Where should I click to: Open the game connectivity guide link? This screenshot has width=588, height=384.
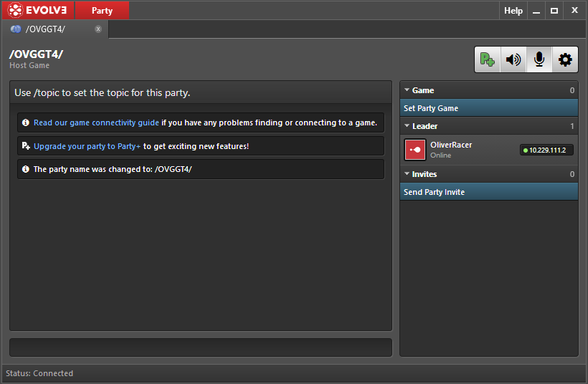pyautogui.click(x=96, y=123)
